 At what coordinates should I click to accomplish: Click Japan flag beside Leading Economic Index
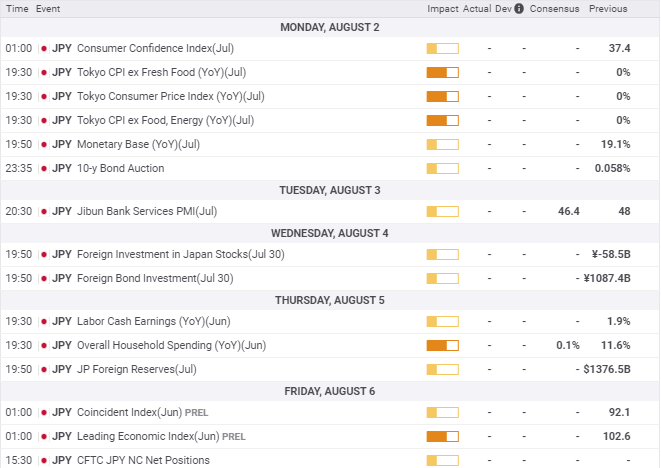pyautogui.click(x=43, y=436)
